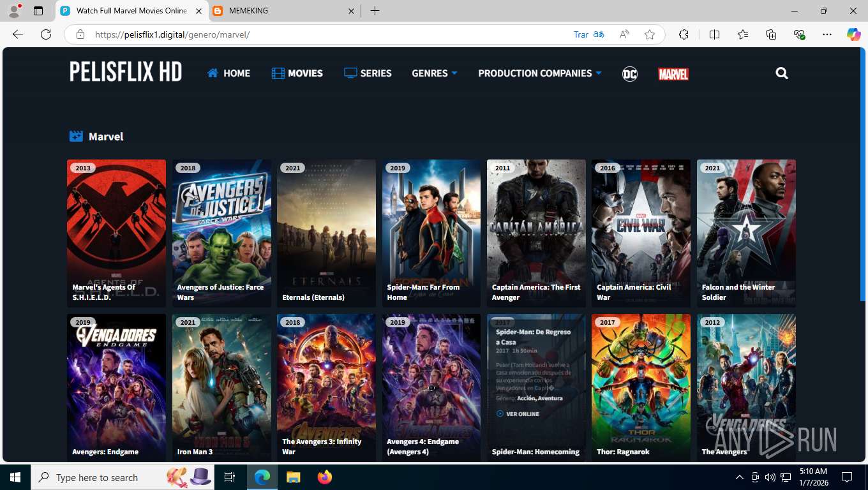Open the Favorites list icon
868x490 pixels.
point(743,34)
